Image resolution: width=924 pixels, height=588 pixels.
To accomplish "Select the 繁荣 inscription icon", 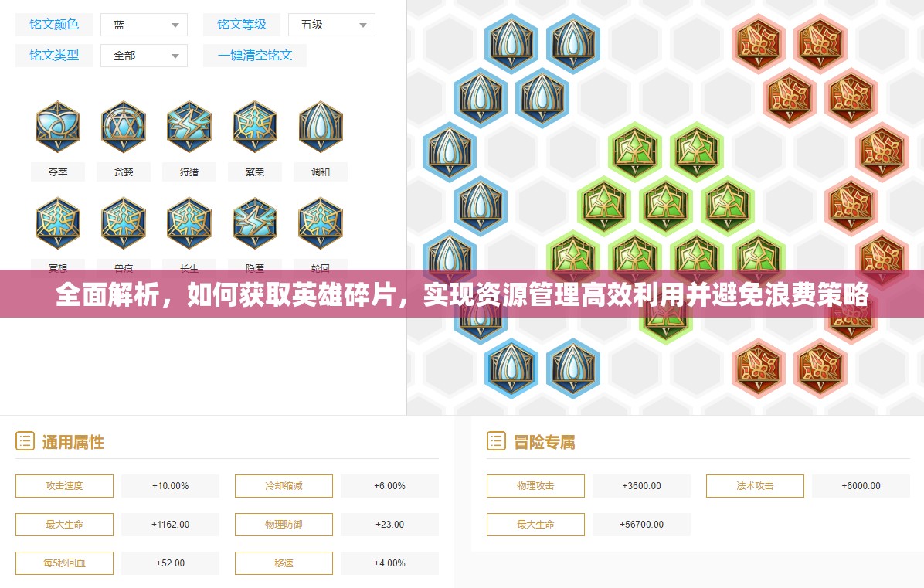I will click(x=254, y=127).
